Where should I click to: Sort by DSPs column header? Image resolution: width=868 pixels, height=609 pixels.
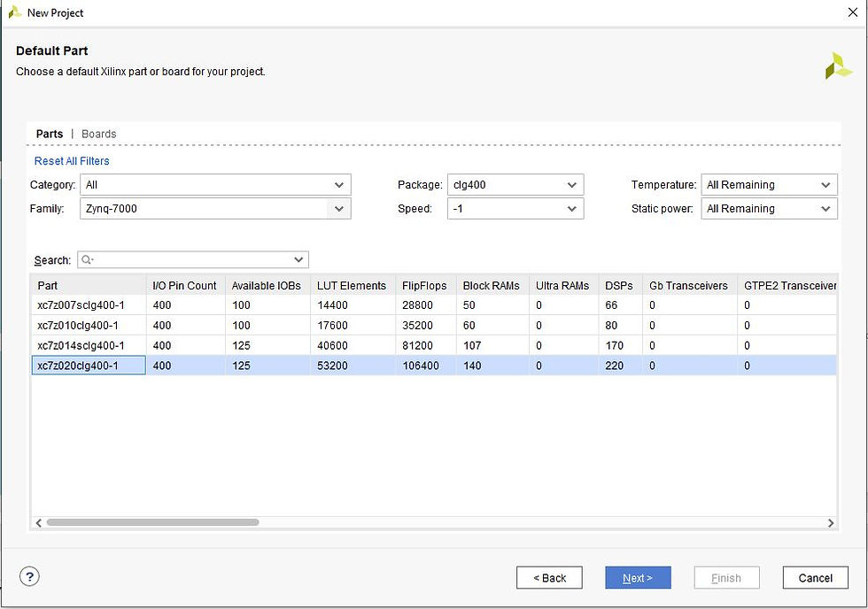(x=620, y=285)
